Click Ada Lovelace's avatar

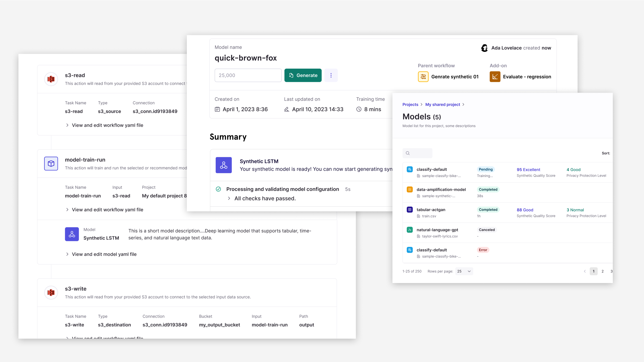pos(484,48)
